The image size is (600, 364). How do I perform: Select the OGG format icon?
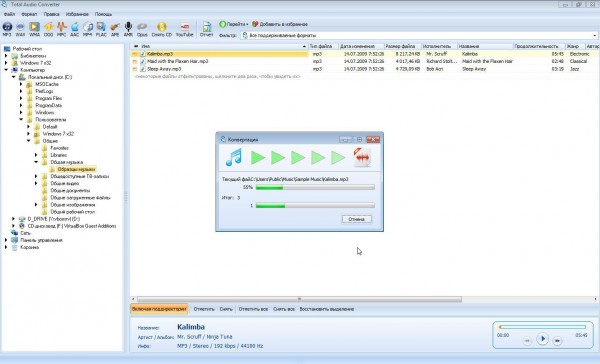[x=48, y=27]
